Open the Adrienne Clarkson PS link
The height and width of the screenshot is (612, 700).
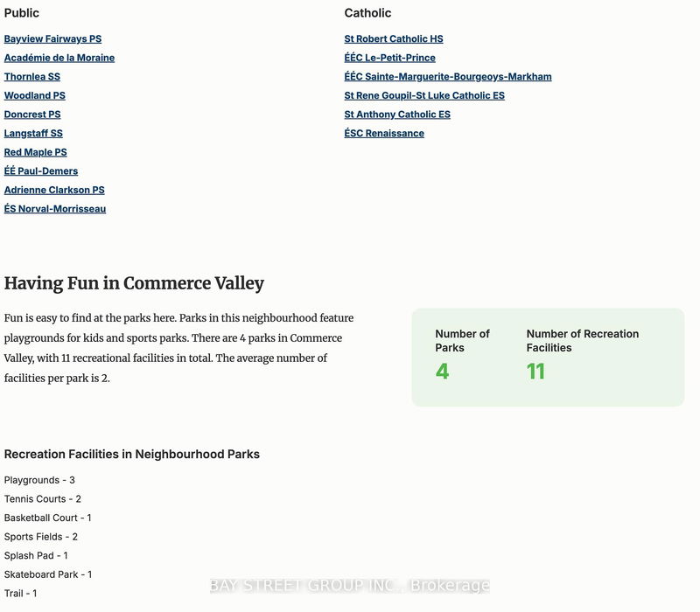pos(54,190)
